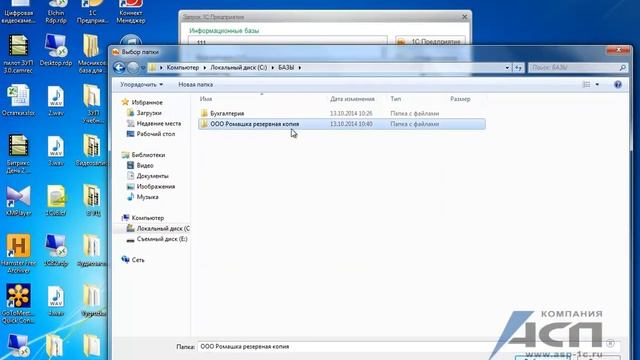This screenshot has height=360, width=640.
Task: Click the search magnifier icon
Action: (622, 68)
